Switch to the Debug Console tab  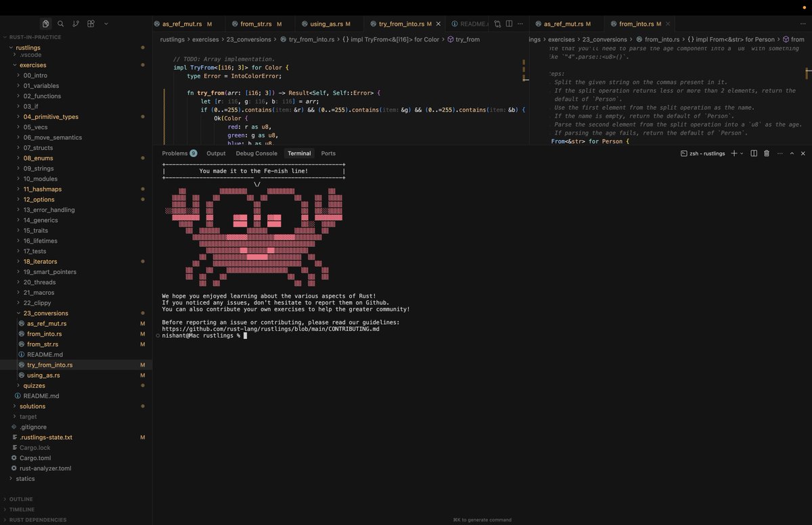[256, 154]
